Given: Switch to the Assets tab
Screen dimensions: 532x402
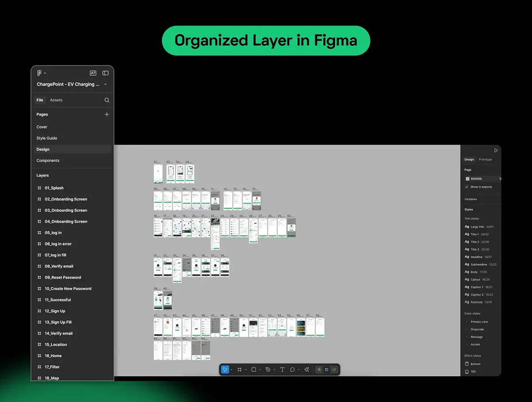Looking at the screenshot, I should click(x=56, y=100).
